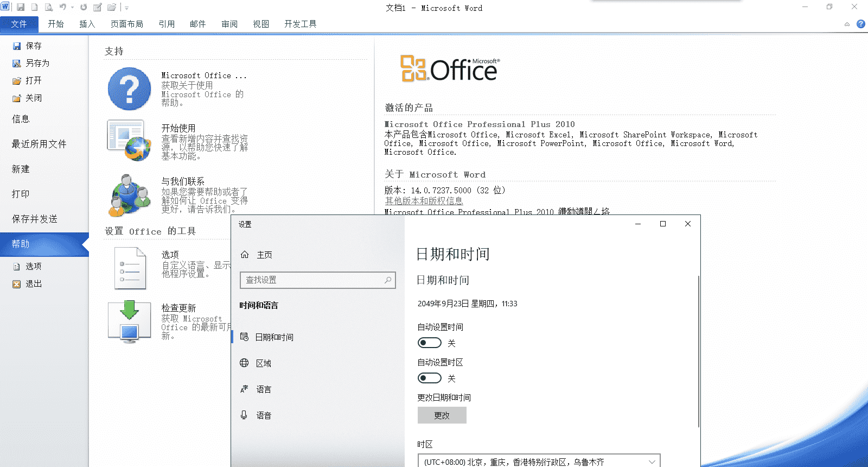The height and width of the screenshot is (467, 868).
Task: Click the 开始使用 globe document icon
Action: [129, 141]
